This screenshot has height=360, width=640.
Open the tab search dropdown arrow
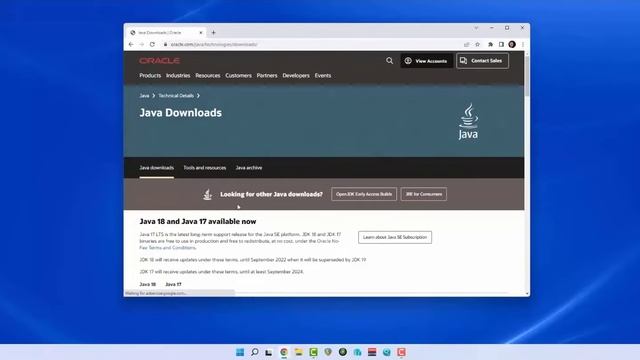click(x=476, y=28)
